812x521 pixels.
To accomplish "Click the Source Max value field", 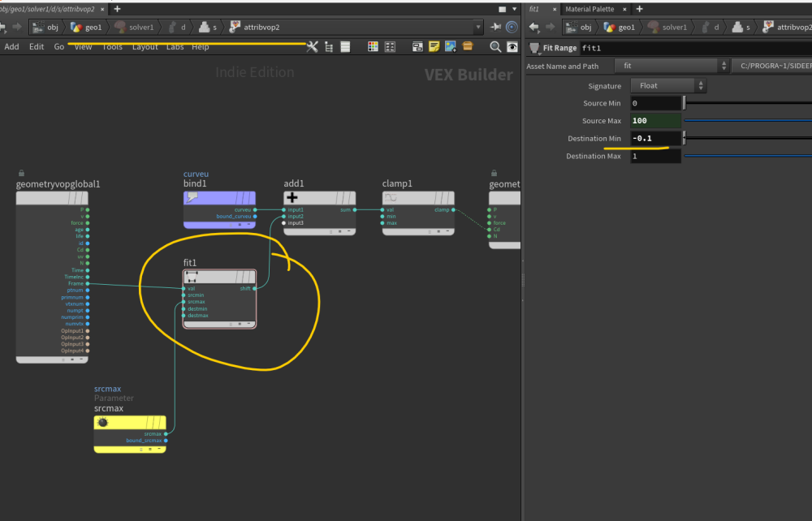I will [x=655, y=121].
